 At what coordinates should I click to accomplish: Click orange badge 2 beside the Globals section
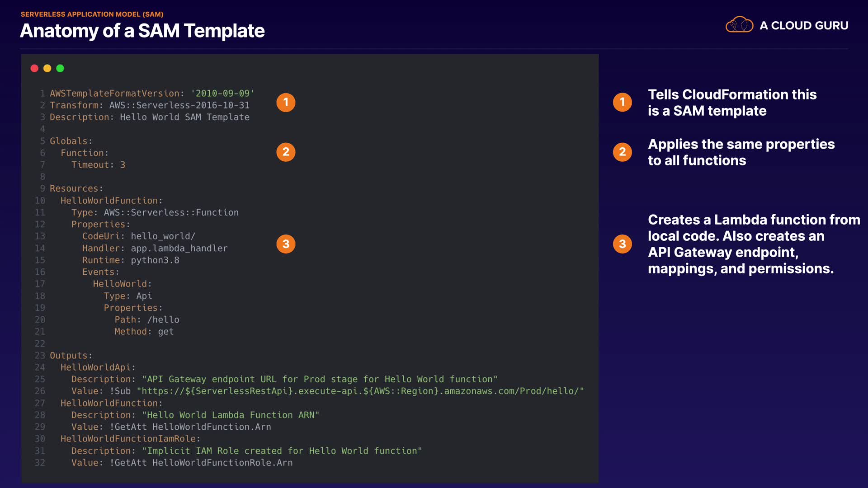point(286,152)
